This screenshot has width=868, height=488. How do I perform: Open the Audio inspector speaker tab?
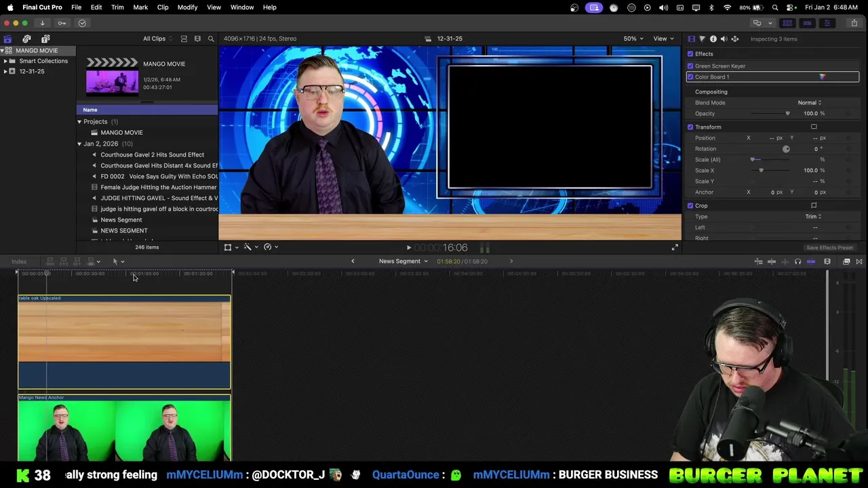pyautogui.click(x=724, y=39)
